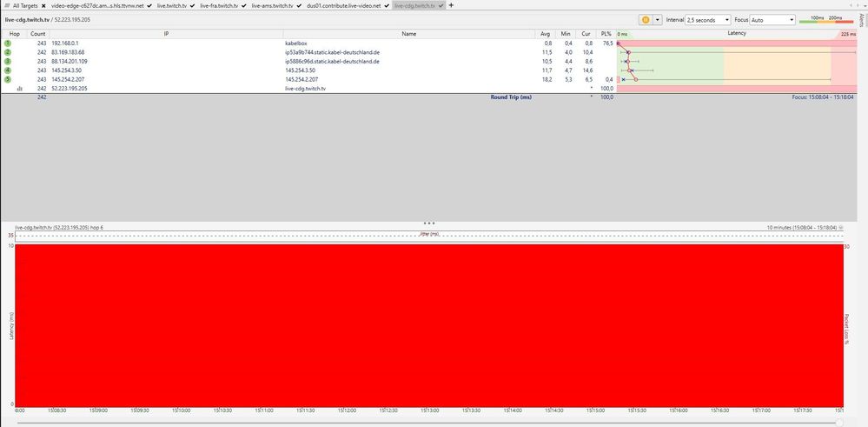Select hop 5 green circle icon
Image resolution: width=868 pixels, height=427 pixels.
8,79
